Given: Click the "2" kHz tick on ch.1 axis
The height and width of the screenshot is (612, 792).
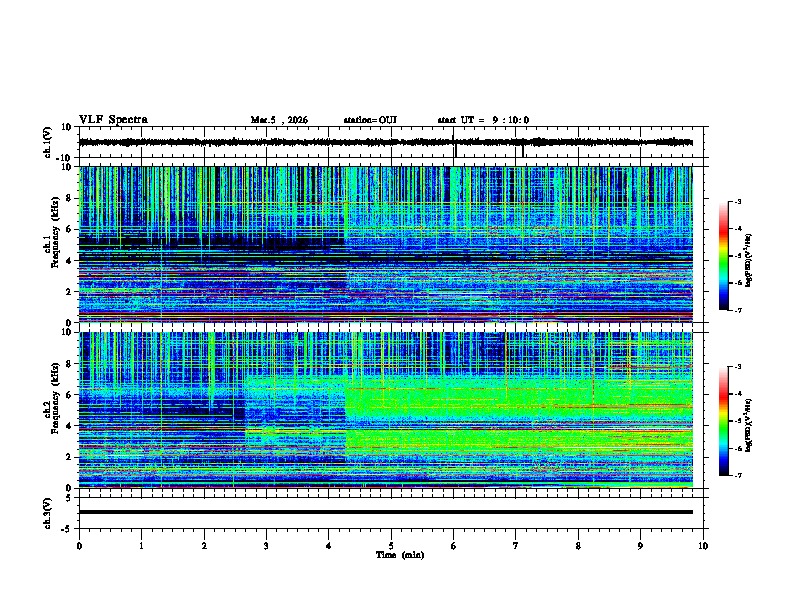Looking at the screenshot, I should (x=70, y=291).
